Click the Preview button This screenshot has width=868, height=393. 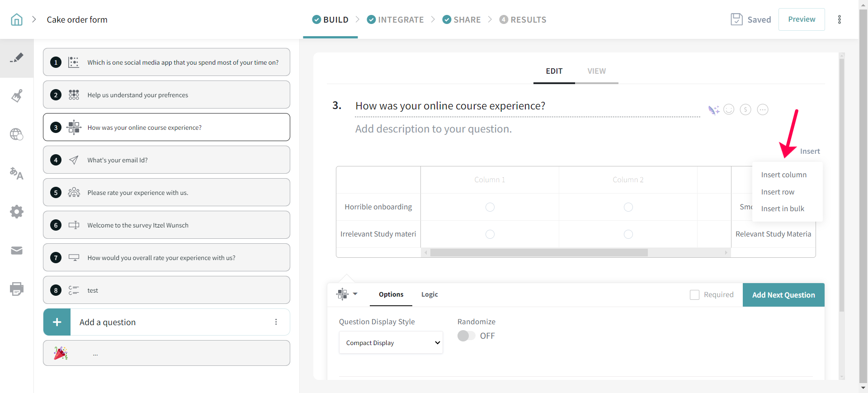[802, 19]
